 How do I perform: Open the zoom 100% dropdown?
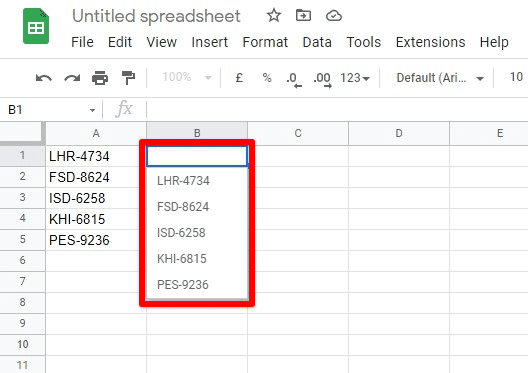[187, 77]
